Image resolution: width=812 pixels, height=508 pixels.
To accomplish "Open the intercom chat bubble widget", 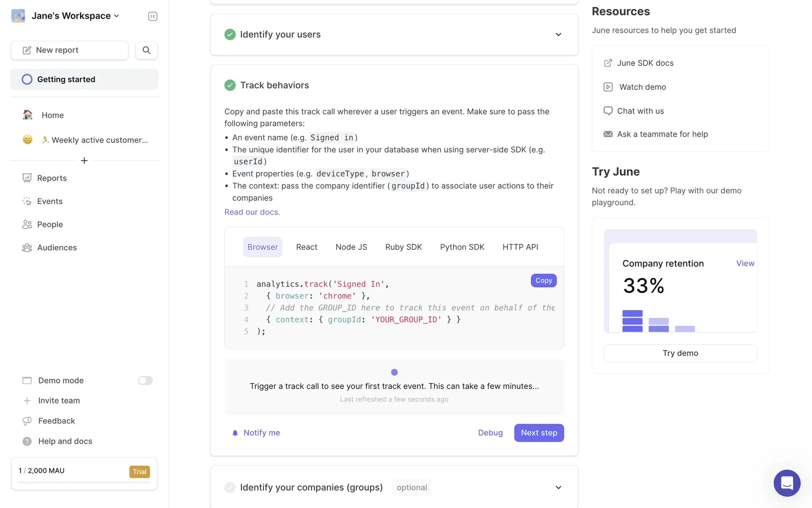I will [787, 483].
